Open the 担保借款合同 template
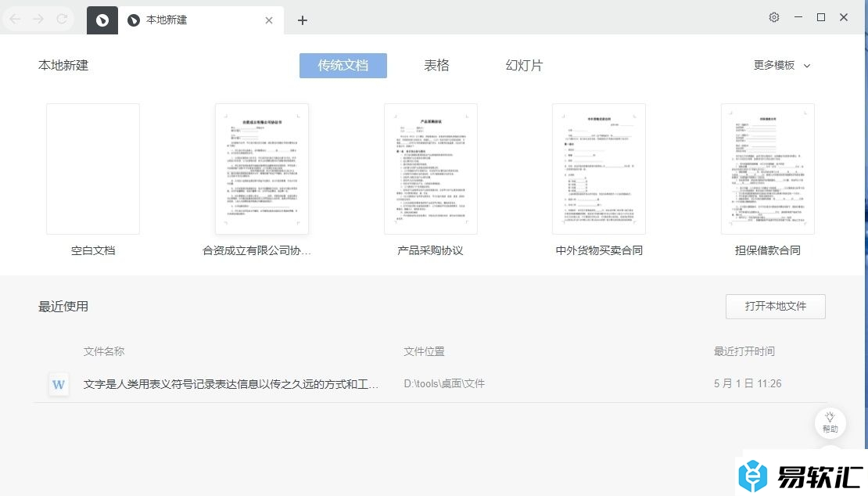Viewport: 868px width, 496px height. [767, 169]
